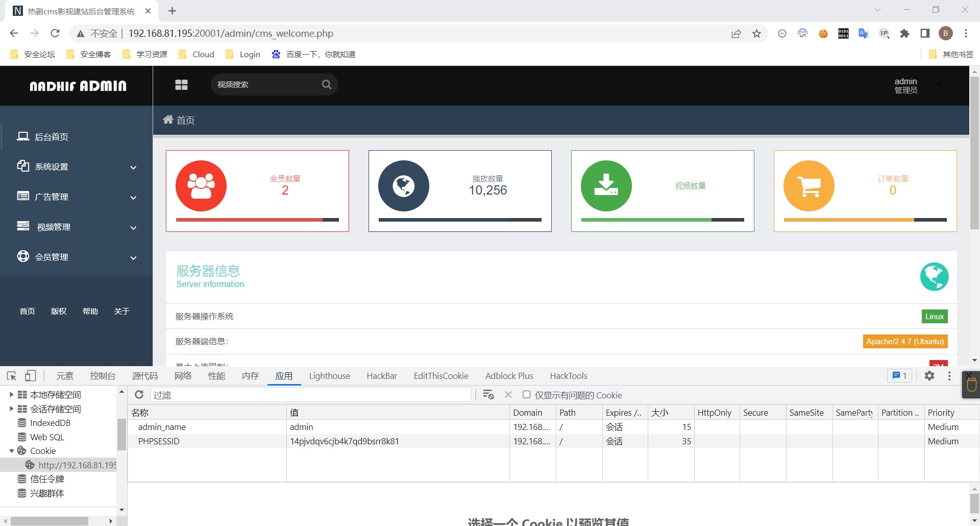This screenshot has height=526, width=980.
Task: Open a new browser tab with plus button
Action: click(172, 11)
